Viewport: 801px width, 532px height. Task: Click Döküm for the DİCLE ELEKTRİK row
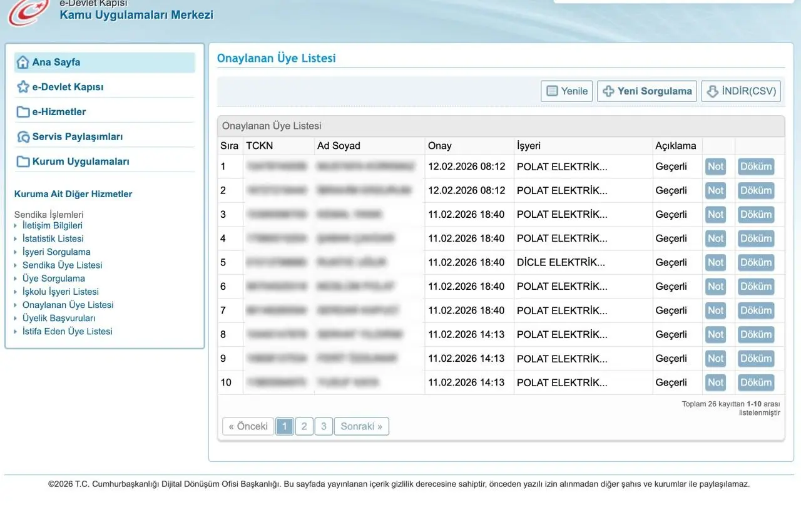click(x=756, y=263)
